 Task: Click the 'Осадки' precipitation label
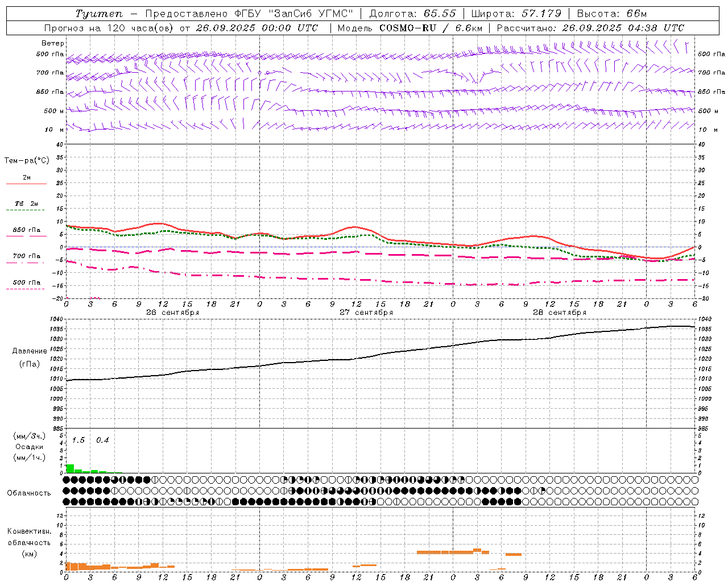[30, 447]
